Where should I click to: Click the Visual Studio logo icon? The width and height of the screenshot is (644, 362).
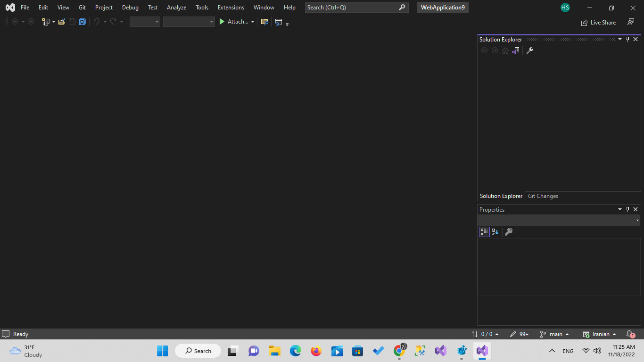(10, 8)
